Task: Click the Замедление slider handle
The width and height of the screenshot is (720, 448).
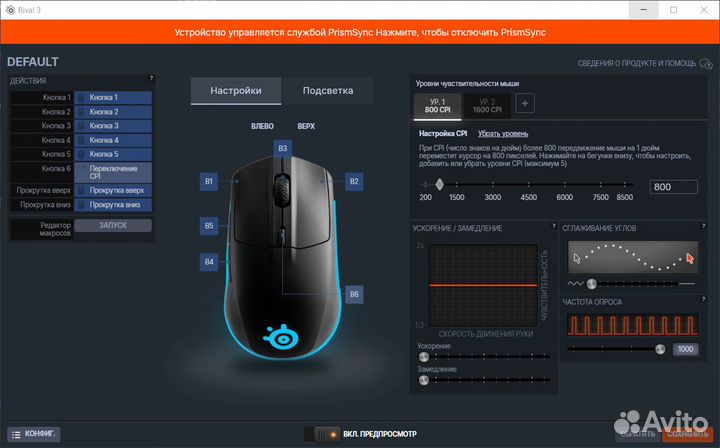Action: (x=424, y=380)
